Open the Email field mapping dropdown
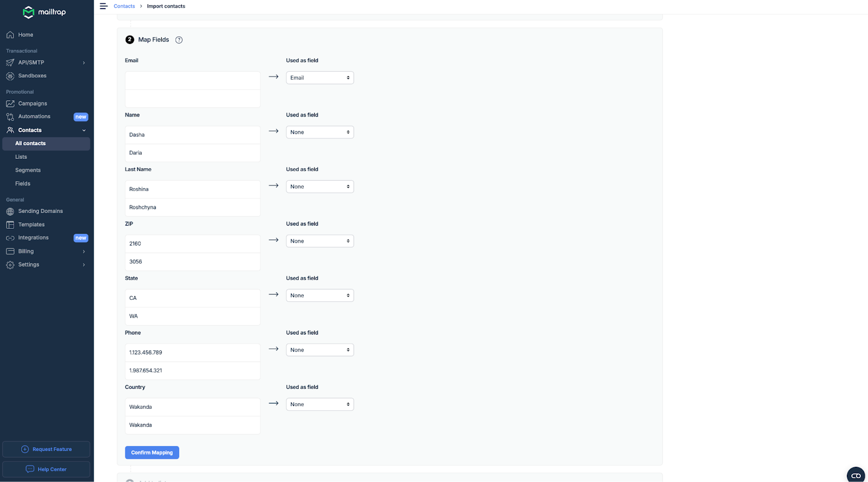Viewport: 868px width, 482px height. click(x=320, y=78)
